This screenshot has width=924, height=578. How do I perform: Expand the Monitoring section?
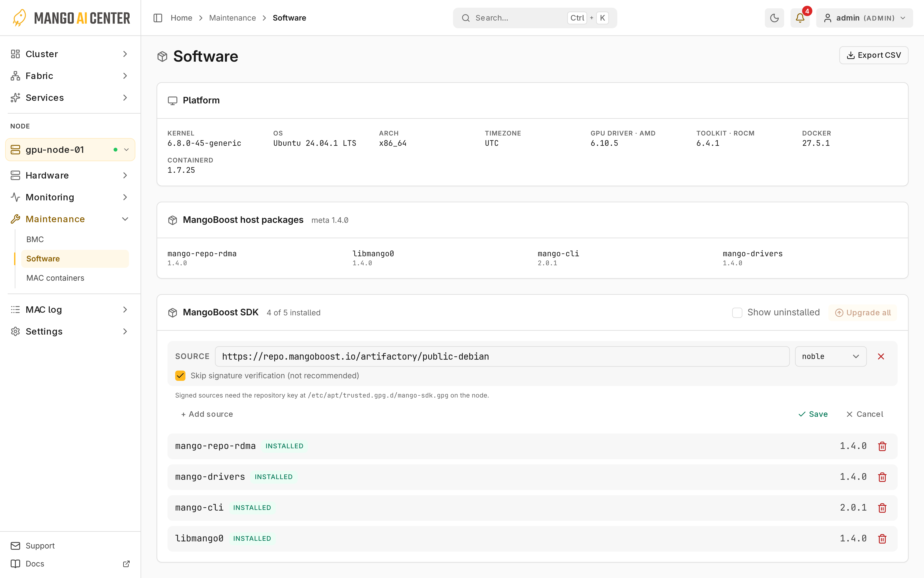(70, 197)
